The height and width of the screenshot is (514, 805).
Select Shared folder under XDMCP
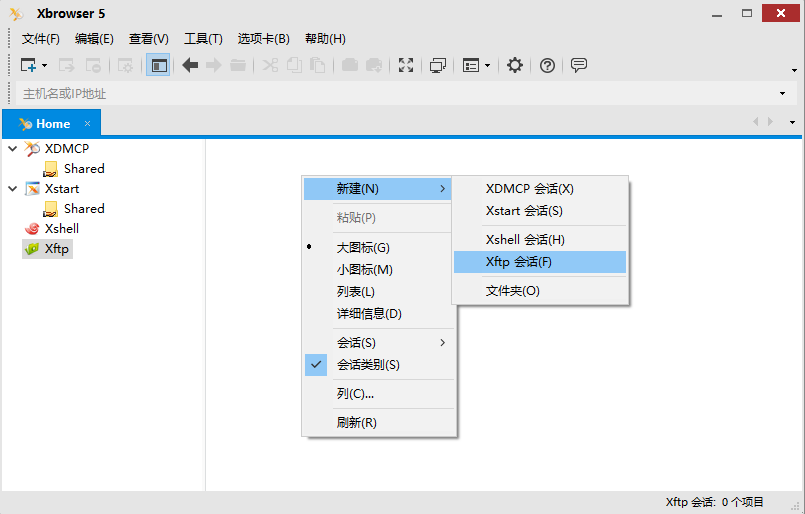tap(84, 168)
